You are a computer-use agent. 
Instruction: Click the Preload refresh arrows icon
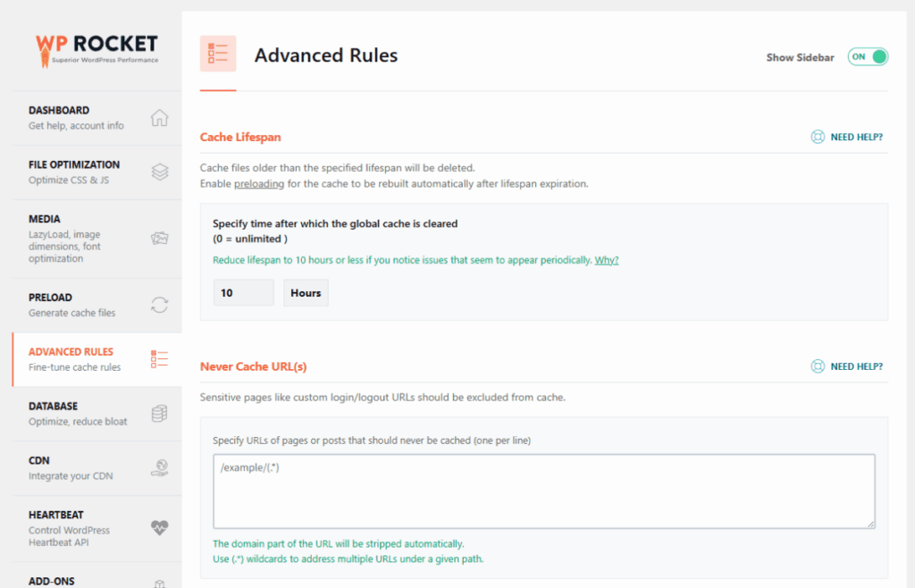pyautogui.click(x=159, y=305)
